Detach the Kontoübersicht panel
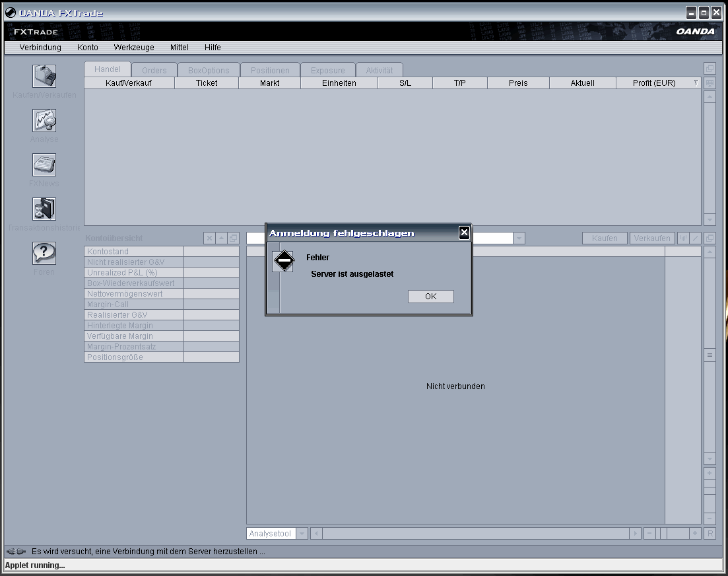The width and height of the screenshot is (728, 576). tap(234, 238)
